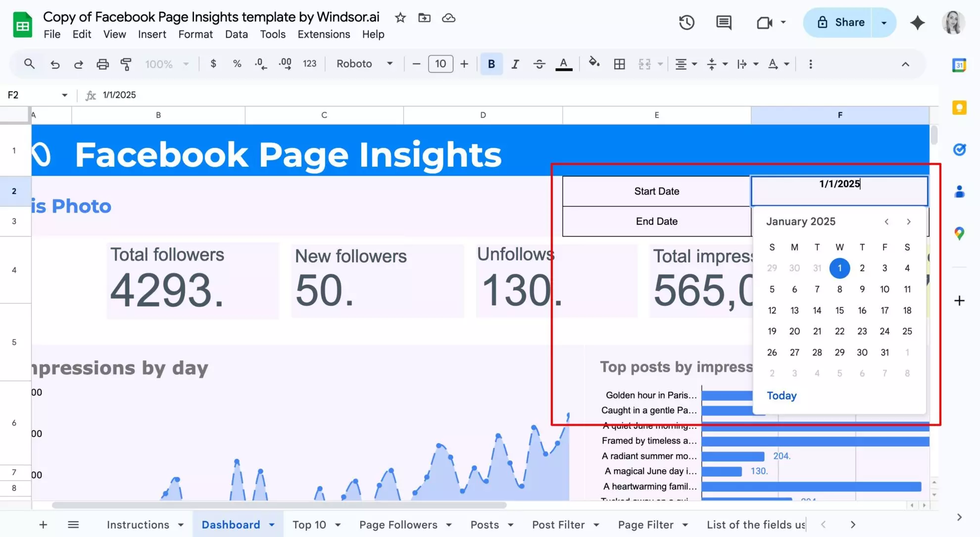Open the Extensions menu

tap(324, 34)
